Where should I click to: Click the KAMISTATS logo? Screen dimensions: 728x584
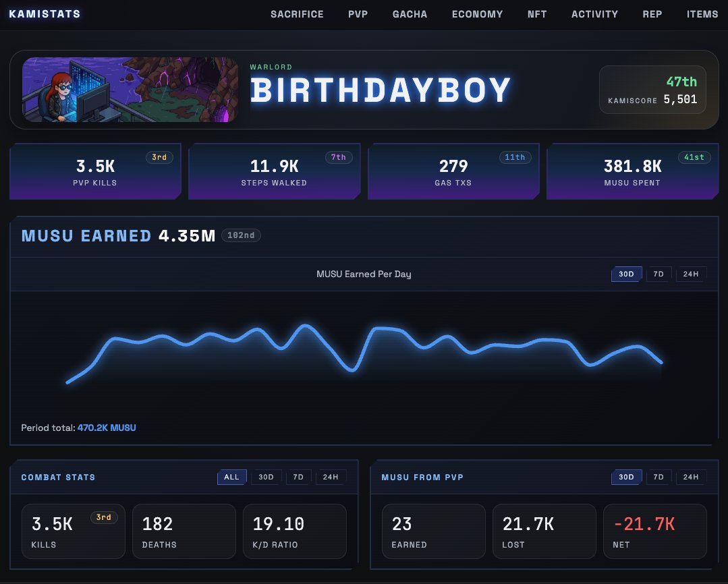[x=43, y=13]
